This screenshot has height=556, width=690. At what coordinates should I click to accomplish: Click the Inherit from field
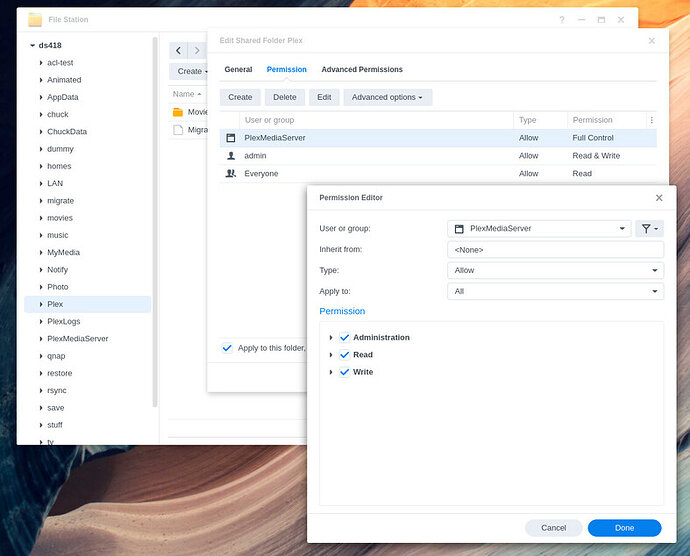tap(555, 250)
